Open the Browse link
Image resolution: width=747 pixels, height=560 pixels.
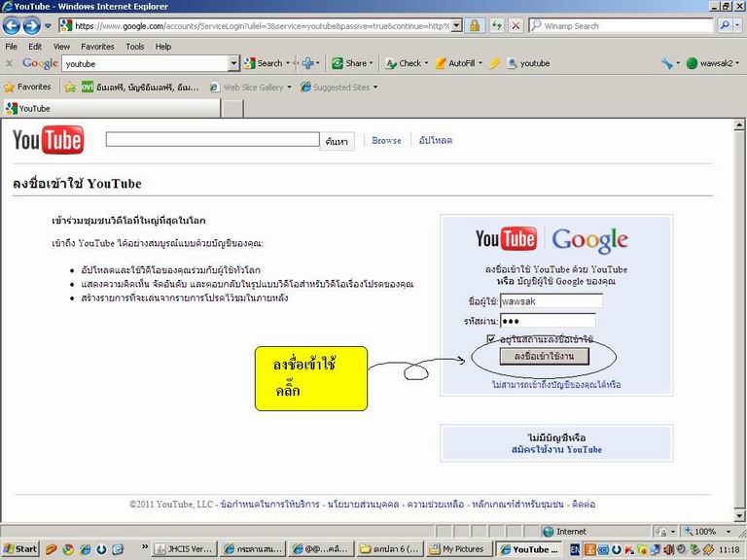pyautogui.click(x=386, y=140)
